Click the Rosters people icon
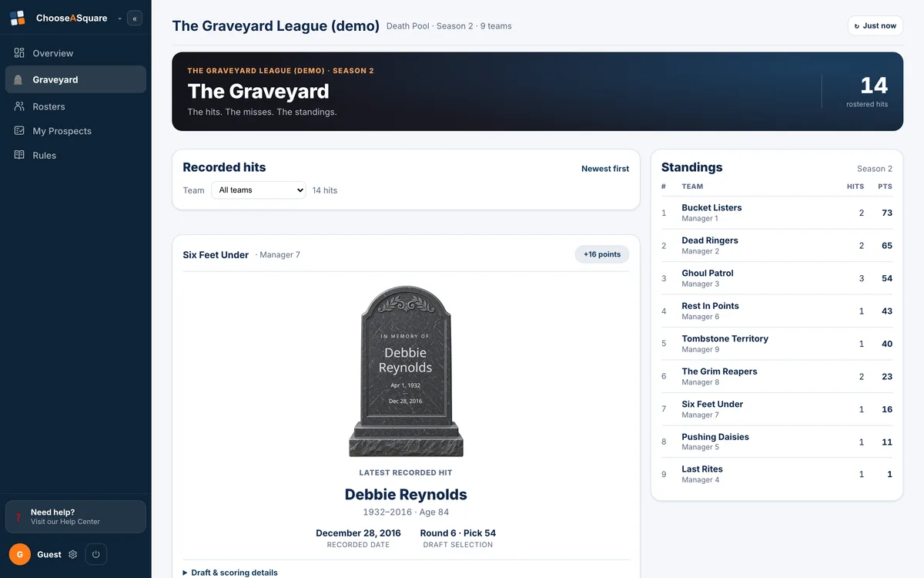 click(19, 106)
